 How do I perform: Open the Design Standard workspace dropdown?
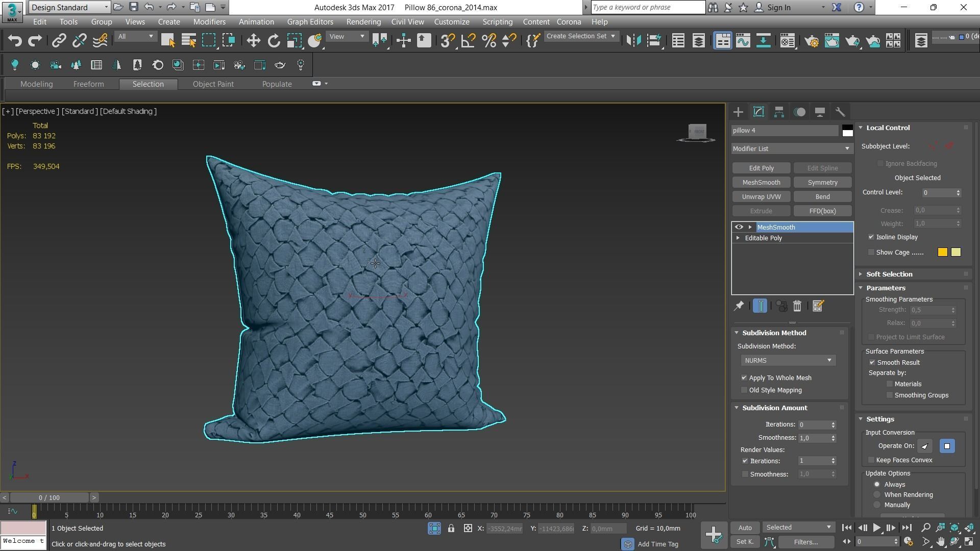pyautogui.click(x=69, y=7)
